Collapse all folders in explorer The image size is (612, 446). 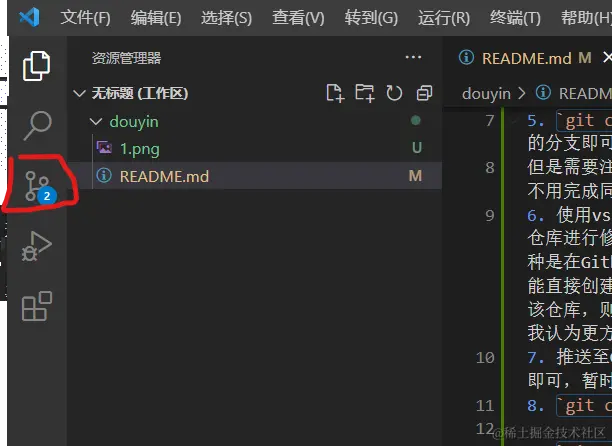[424, 93]
